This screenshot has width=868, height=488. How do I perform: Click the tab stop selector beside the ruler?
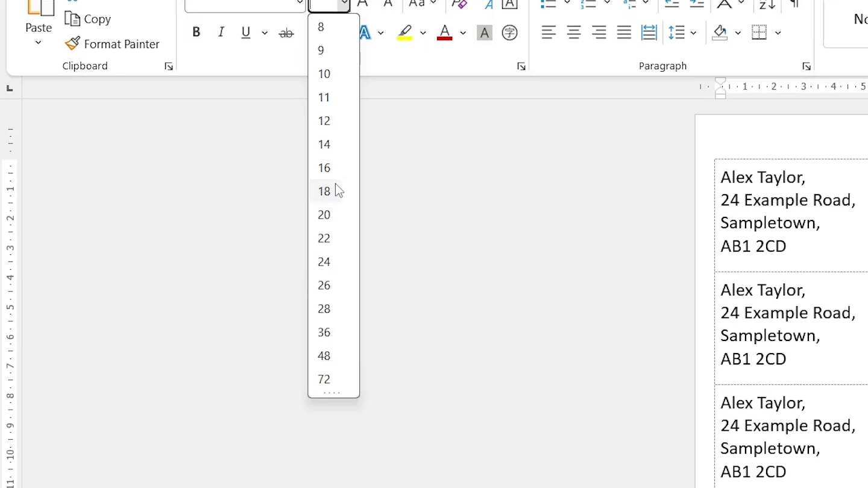point(10,89)
